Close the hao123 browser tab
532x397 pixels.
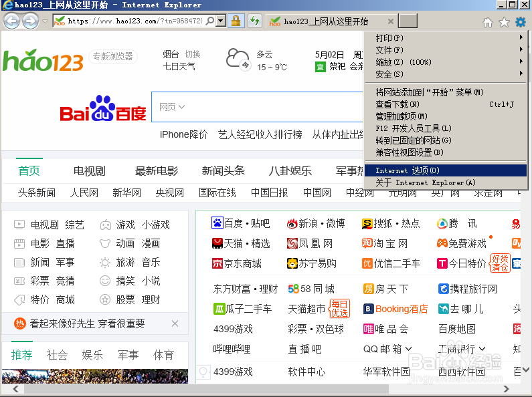coord(391,21)
